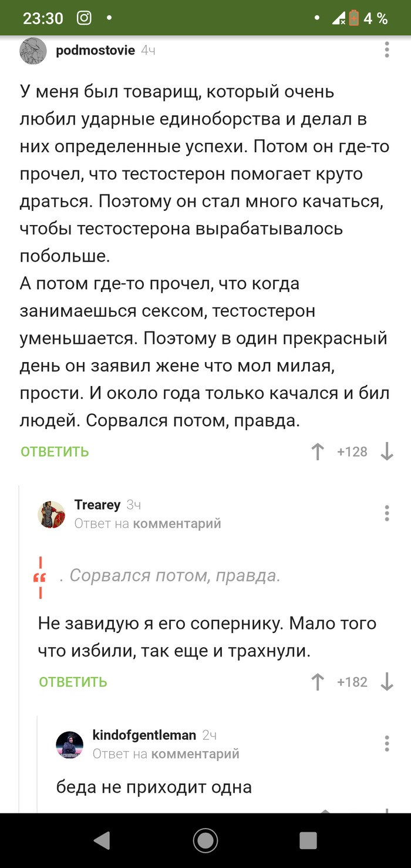
Task: Open the Instagram notification icon
Action: pyautogui.click(x=84, y=18)
